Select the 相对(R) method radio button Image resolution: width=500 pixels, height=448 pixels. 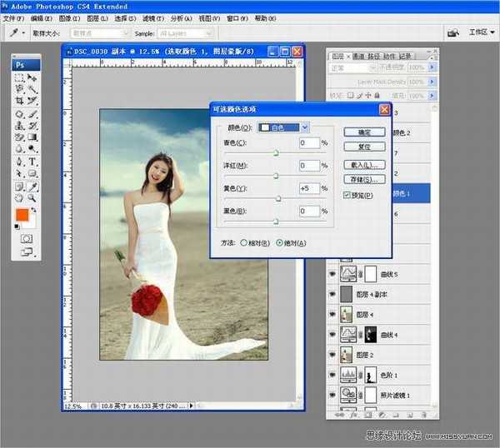point(243,243)
